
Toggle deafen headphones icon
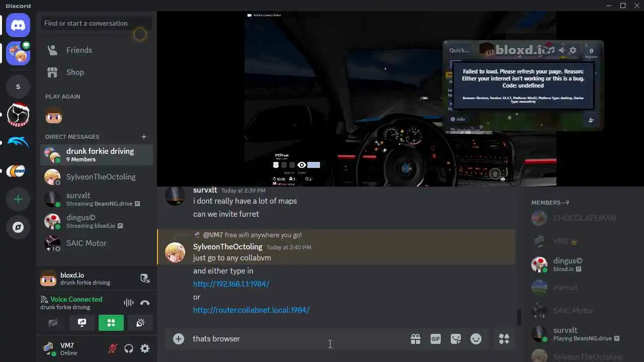[129, 348]
